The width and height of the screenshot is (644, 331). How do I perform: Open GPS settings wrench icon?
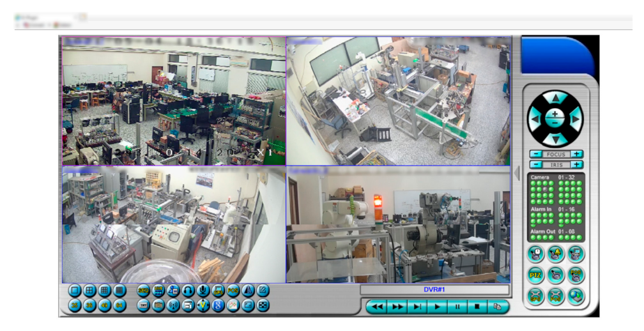pos(535,296)
